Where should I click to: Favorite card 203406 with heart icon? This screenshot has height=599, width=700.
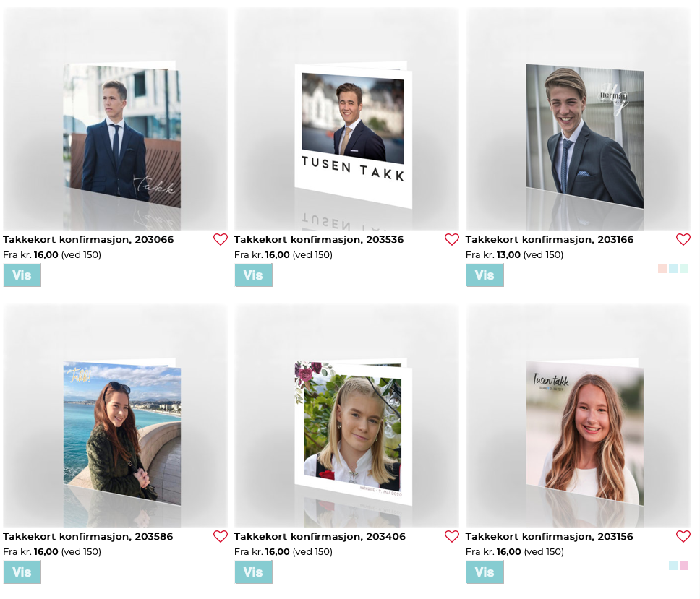tap(452, 536)
